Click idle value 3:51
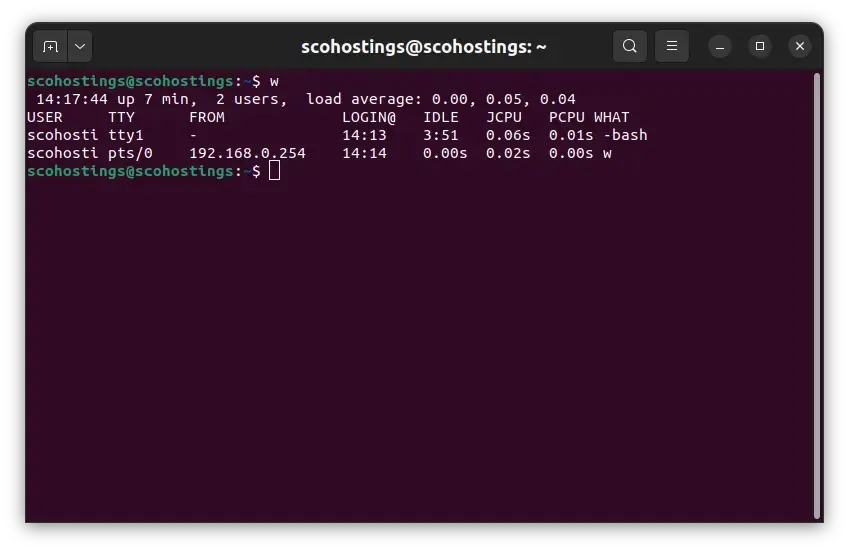Screen dimensions: 849x551 click(x=441, y=135)
